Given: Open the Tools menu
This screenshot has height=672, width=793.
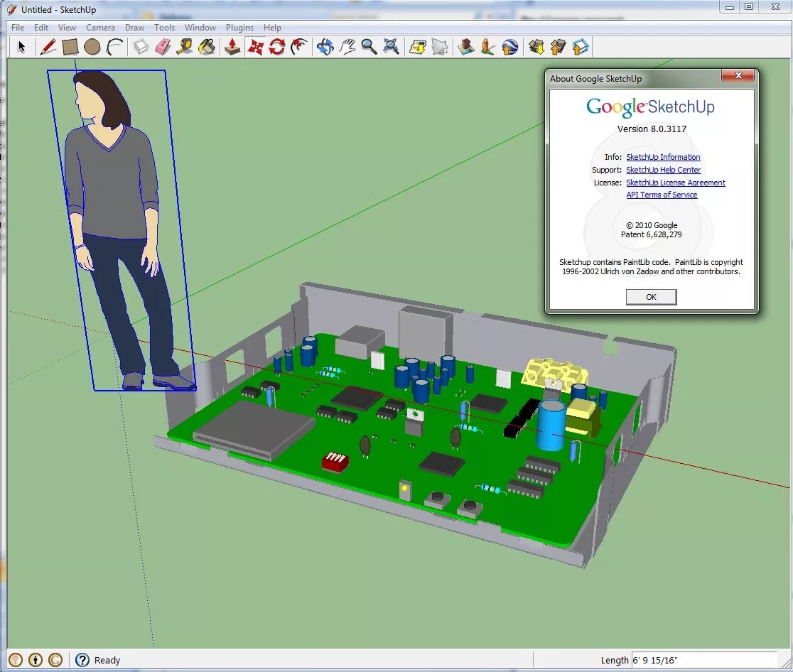Looking at the screenshot, I should pyautogui.click(x=164, y=27).
